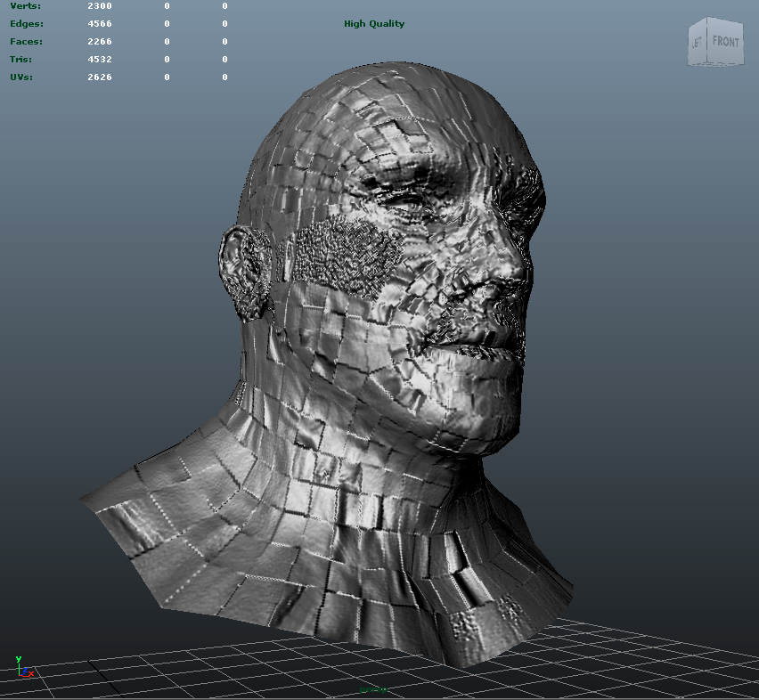Click the corner between LEFT and FRONT cube faces

tap(707, 42)
